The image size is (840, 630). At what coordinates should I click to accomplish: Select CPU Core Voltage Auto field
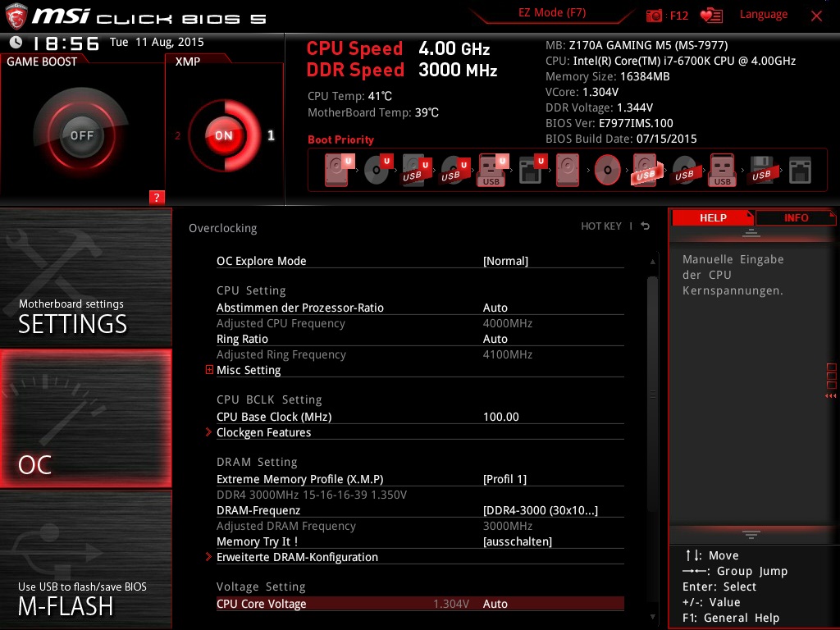click(420, 604)
